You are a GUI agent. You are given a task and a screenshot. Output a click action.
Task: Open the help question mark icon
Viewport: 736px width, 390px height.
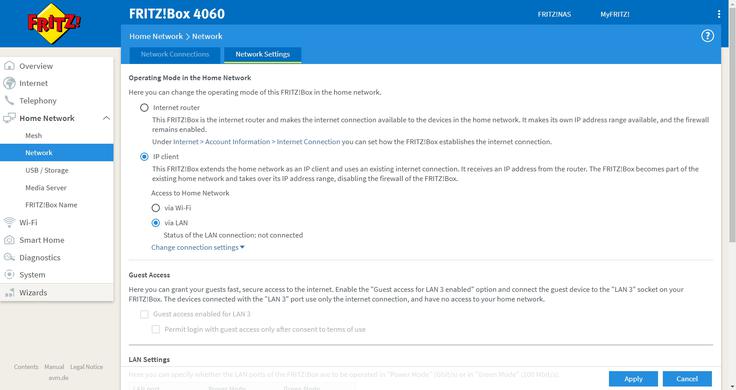707,36
